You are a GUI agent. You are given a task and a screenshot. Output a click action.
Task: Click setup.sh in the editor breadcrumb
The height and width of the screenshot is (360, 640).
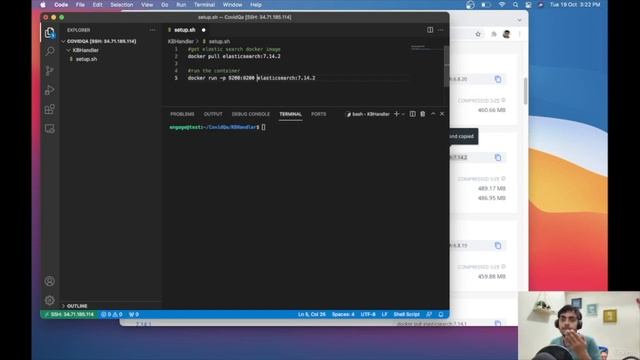(x=220, y=41)
